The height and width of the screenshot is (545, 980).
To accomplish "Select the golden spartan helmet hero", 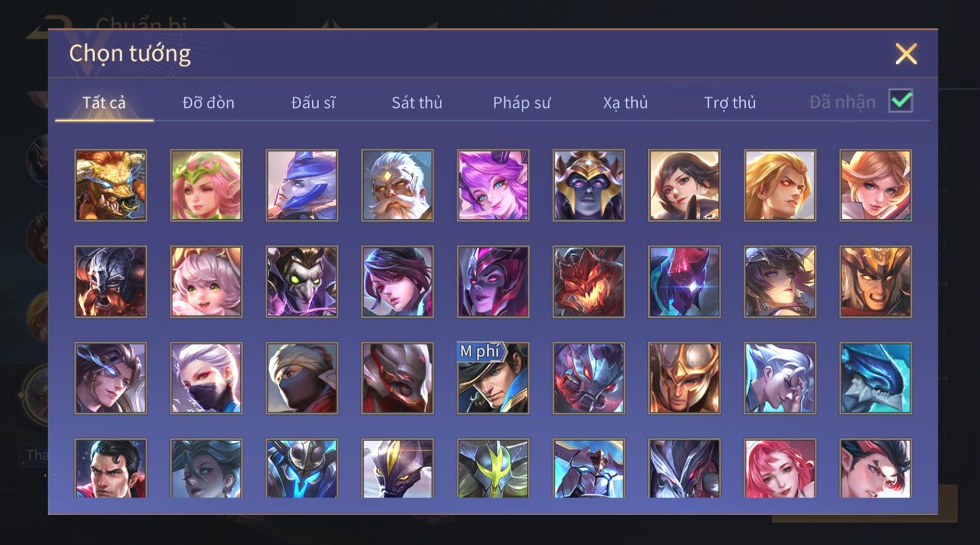I will [x=685, y=379].
